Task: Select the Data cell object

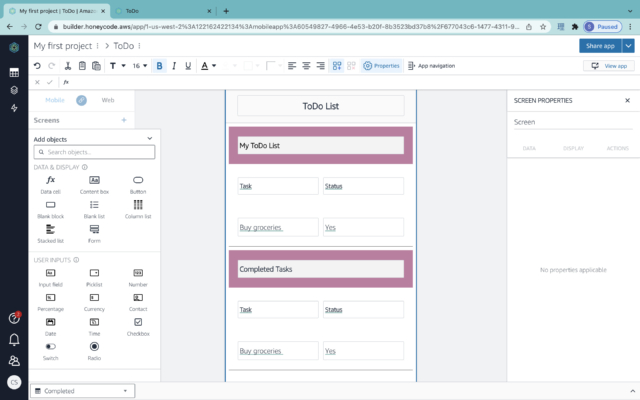Action: [x=51, y=184]
